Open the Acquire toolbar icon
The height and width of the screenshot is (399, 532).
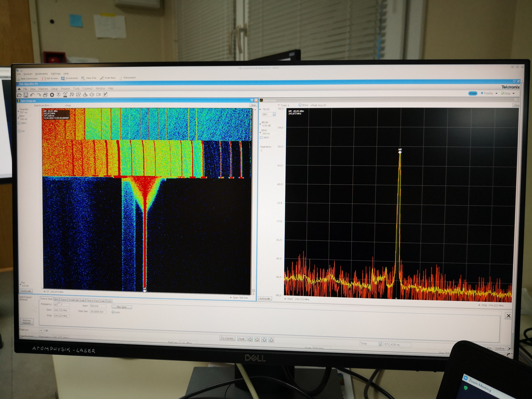coord(65,95)
